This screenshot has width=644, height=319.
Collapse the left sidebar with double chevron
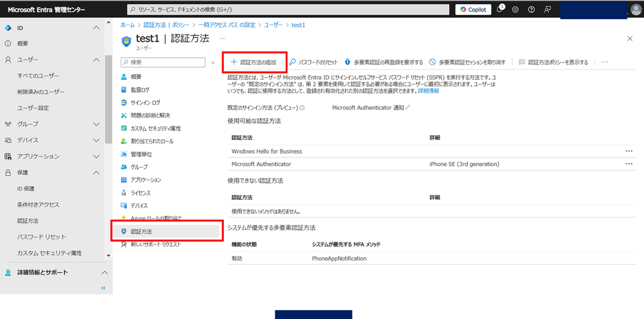point(103,288)
